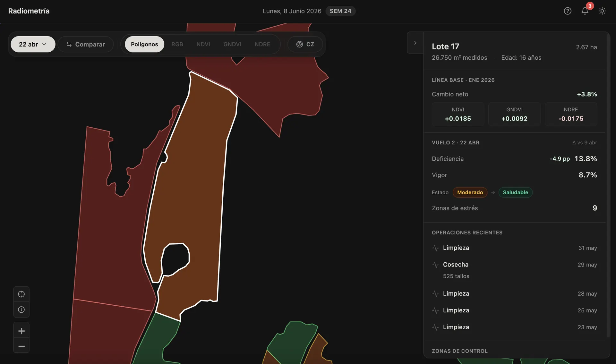Zoom out with the minus icon
Viewport: 616px width, 364px height.
click(21, 346)
